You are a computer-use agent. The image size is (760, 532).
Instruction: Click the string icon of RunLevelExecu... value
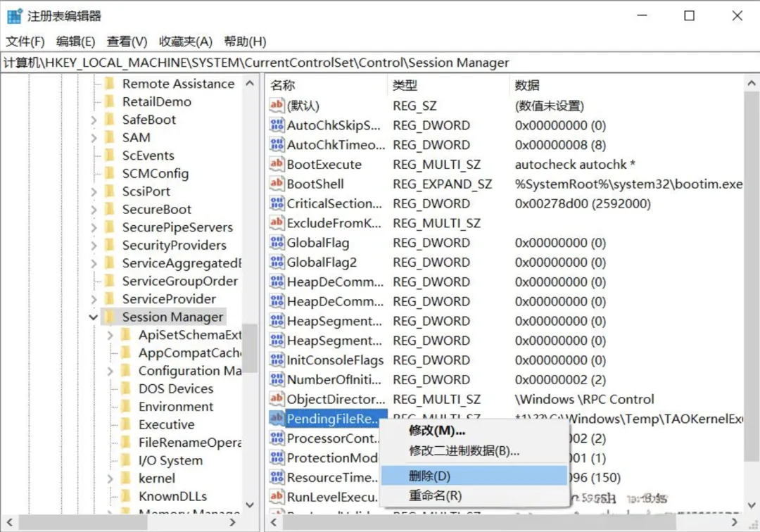pos(277,497)
